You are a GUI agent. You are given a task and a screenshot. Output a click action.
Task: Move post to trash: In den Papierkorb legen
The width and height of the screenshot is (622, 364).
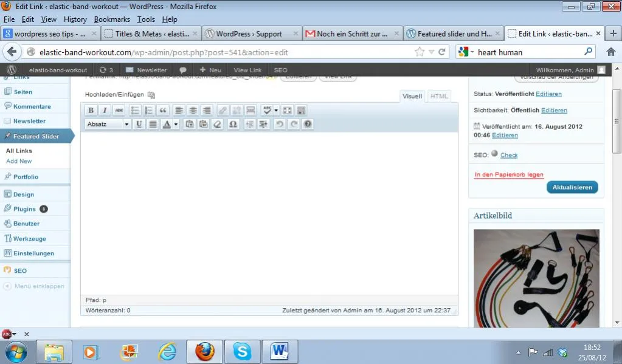(x=509, y=174)
